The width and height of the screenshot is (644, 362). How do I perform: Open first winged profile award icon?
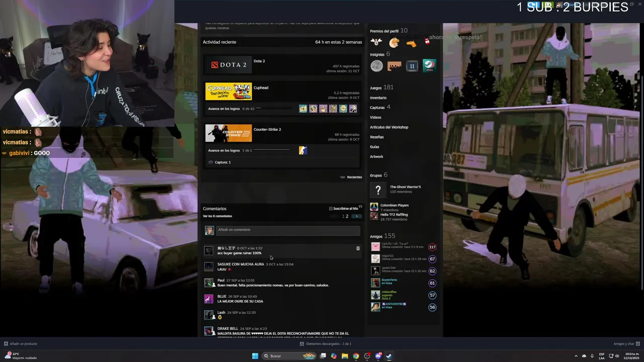click(x=376, y=42)
